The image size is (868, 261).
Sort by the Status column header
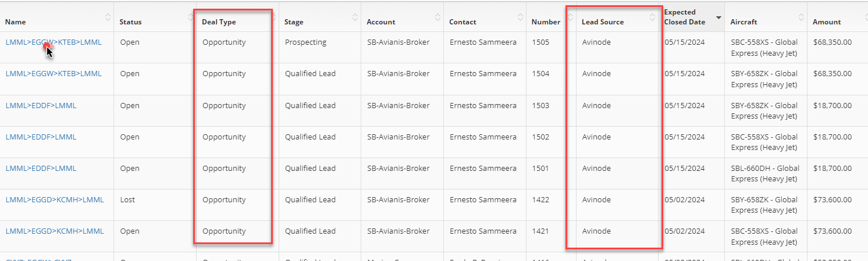click(130, 22)
